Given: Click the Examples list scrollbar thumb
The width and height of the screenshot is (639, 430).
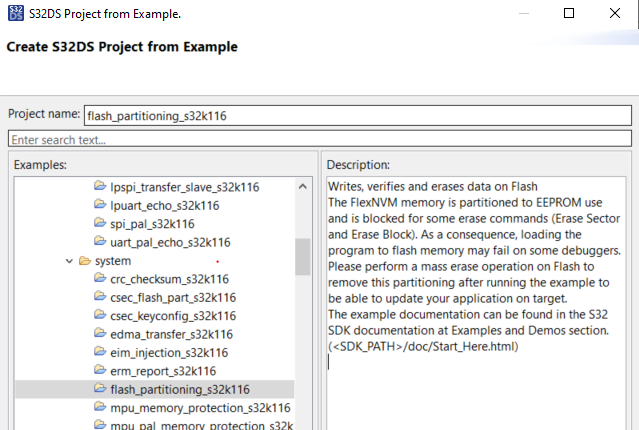Looking at the screenshot, I should click(303, 257).
